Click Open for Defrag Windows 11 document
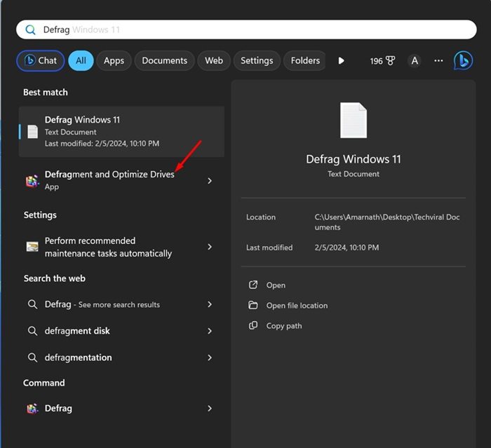This screenshot has height=448, width=491. coord(276,285)
